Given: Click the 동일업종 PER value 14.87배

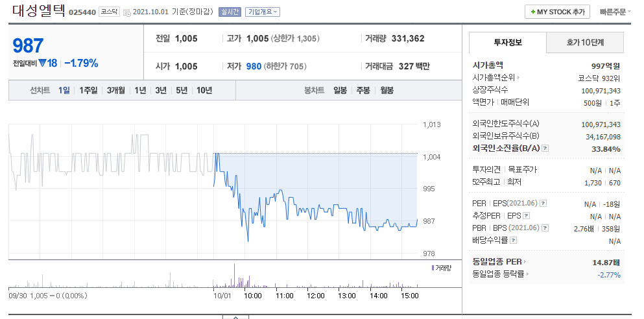Looking at the screenshot, I should (x=606, y=262).
